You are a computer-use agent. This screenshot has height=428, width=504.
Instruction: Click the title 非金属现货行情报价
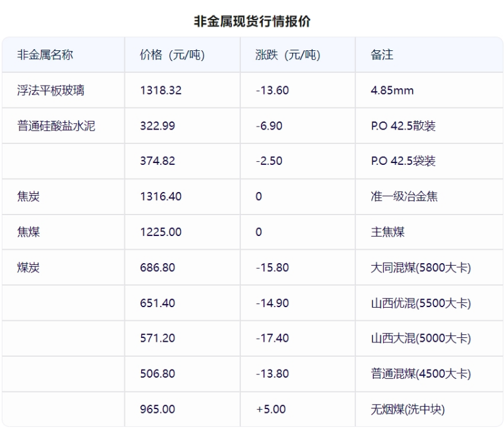coord(252,21)
